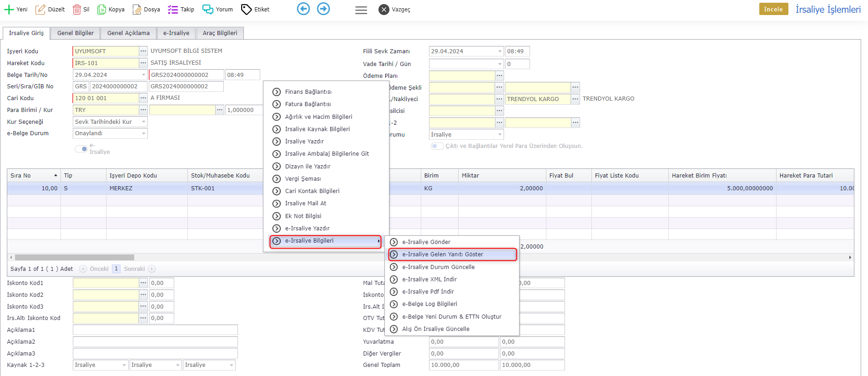Screen dimensions: 868x376
Task: Switch to e-İrsaliye tab
Action: pyautogui.click(x=176, y=33)
